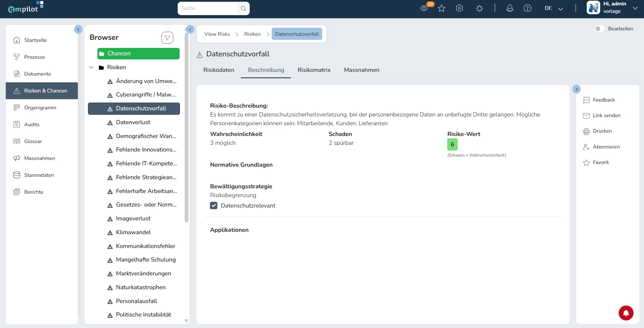This screenshot has width=644, height=328.
Task: Click the risk value 6 badge
Action: [452, 144]
